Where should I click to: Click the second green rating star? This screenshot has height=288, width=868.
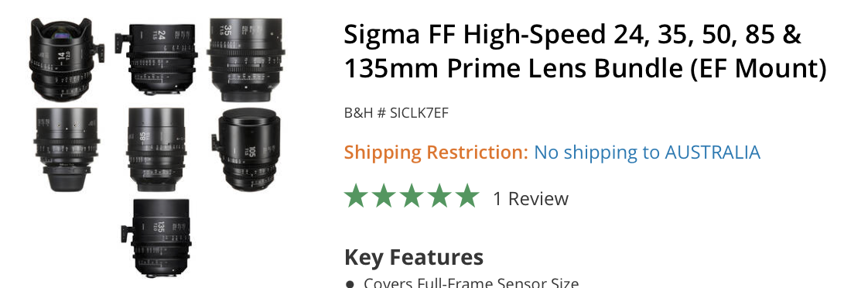[x=384, y=196]
